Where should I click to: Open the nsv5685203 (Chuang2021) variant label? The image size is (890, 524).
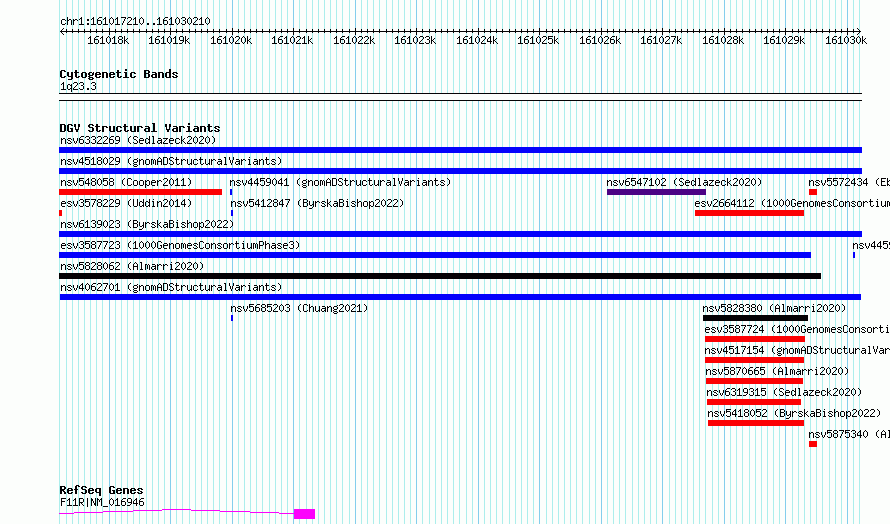[299, 308]
